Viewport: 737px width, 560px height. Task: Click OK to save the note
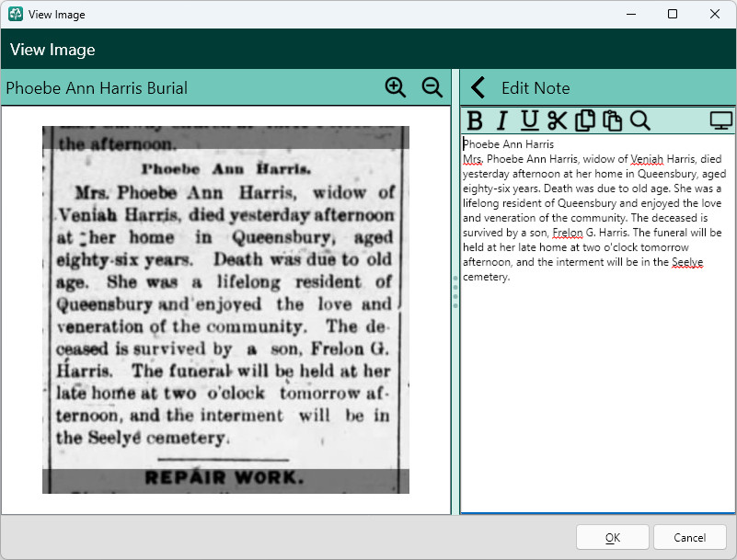[x=613, y=537]
